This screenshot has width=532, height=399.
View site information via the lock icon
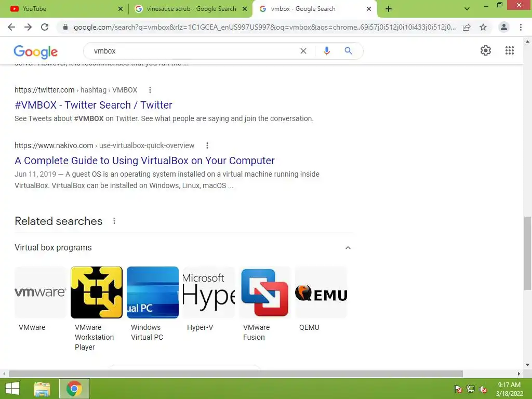tap(65, 27)
